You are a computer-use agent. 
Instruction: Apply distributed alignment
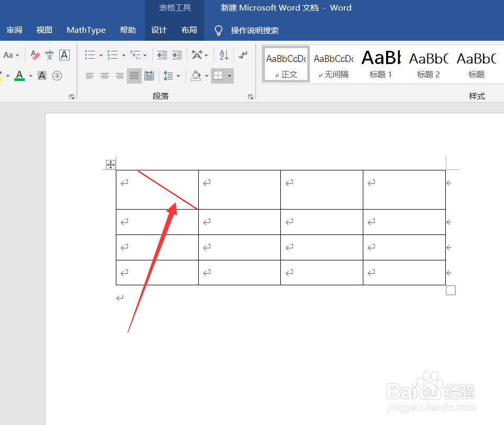tap(149, 76)
